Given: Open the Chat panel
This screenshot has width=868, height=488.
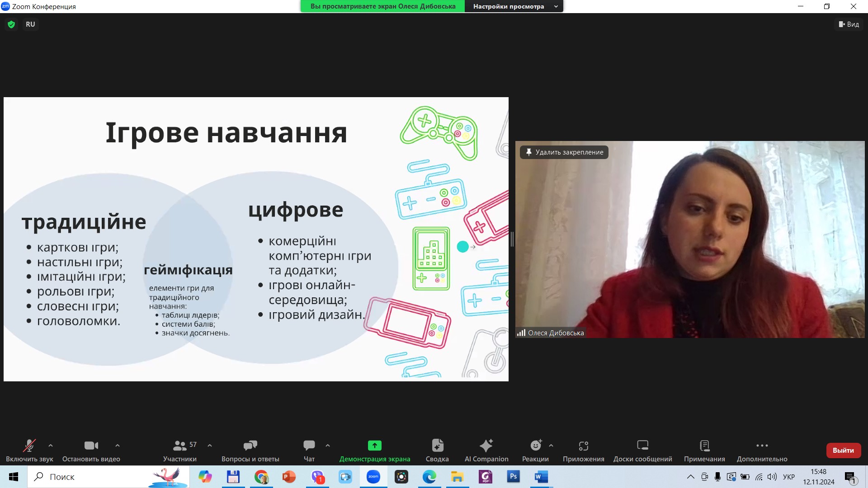Looking at the screenshot, I should coord(309,446).
